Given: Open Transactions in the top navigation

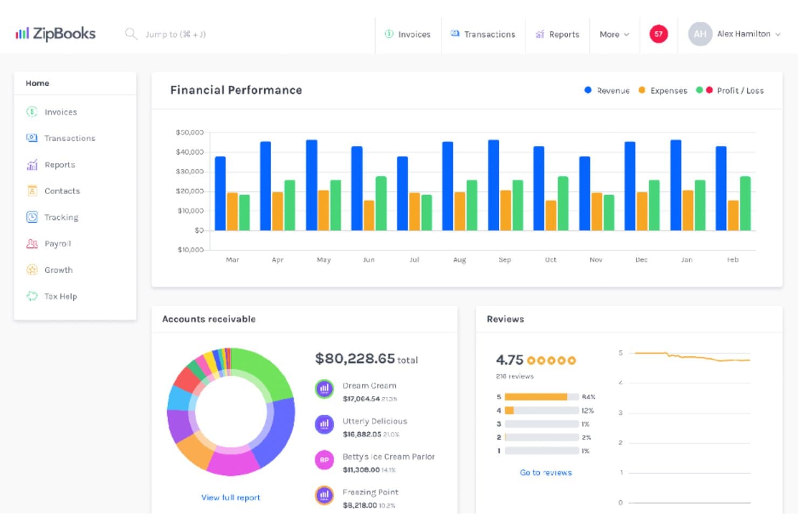Looking at the screenshot, I should pyautogui.click(x=483, y=34).
